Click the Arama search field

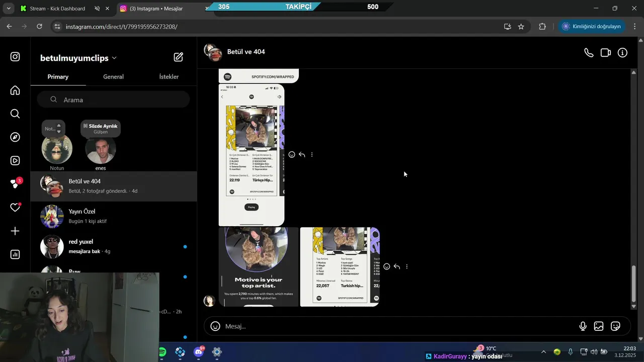(x=113, y=100)
